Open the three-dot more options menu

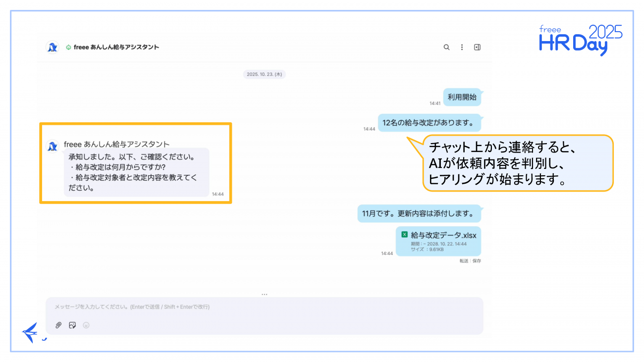point(462,48)
